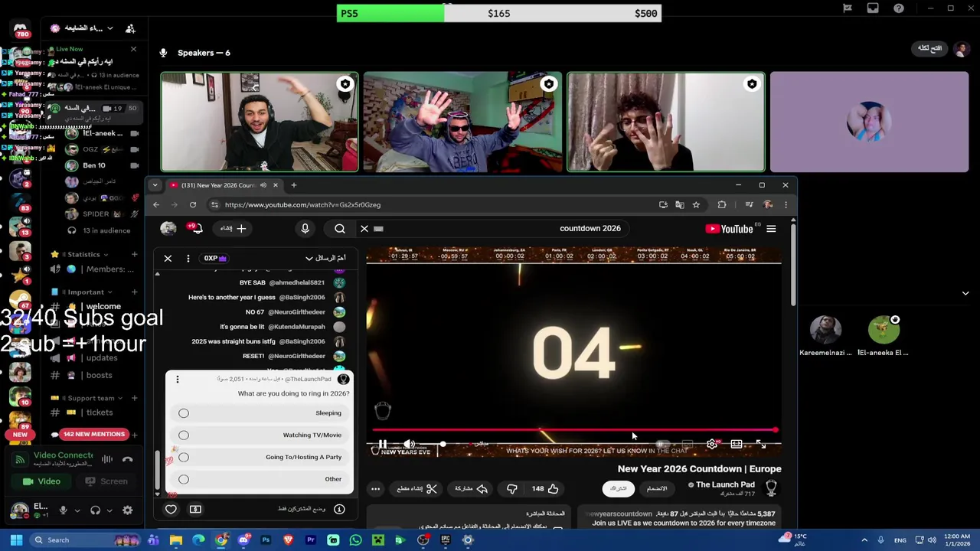Image resolution: width=980 pixels, height=551 pixels.
Task: Open YouTube player settings gear
Action: pos(712,444)
